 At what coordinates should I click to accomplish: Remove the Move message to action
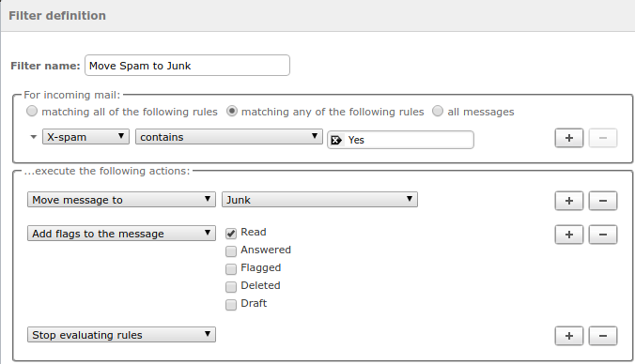click(603, 201)
